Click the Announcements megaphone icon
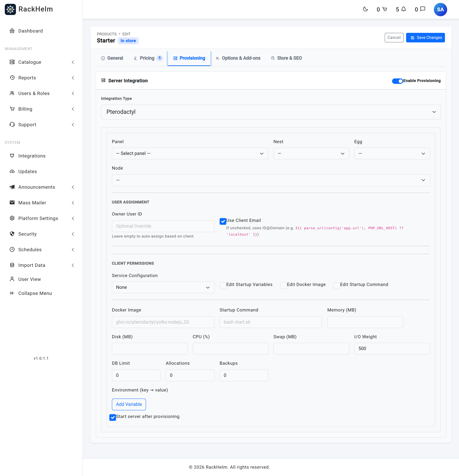This screenshot has width=459, height=476. coord(12,187)
